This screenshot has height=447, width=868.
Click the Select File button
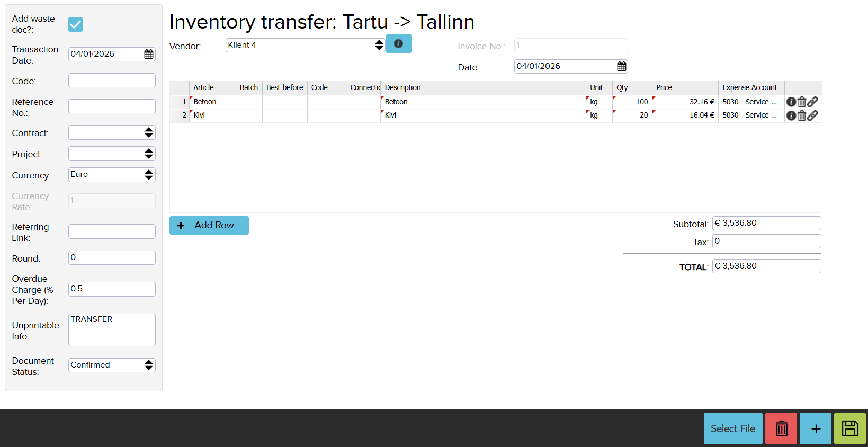[733, 428]
